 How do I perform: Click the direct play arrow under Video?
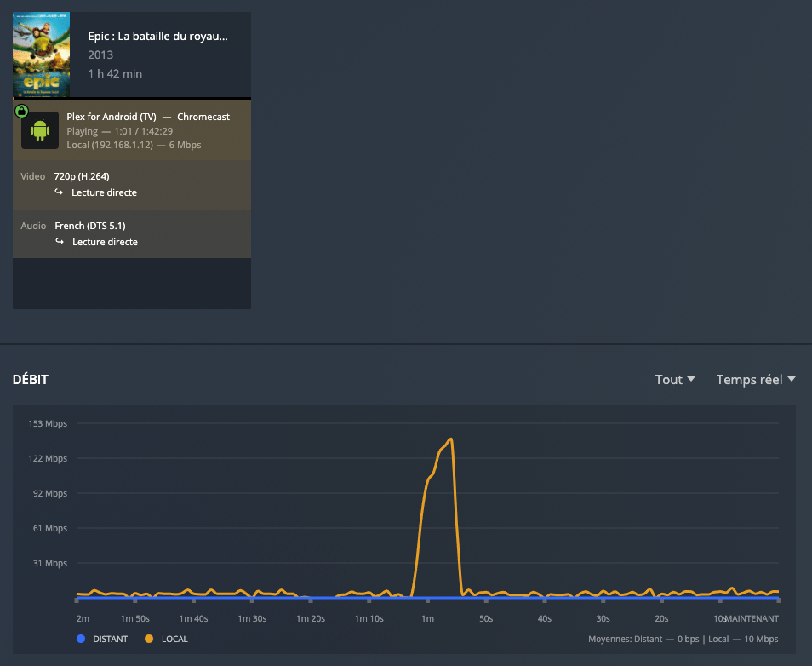click(x=59, y=192)
